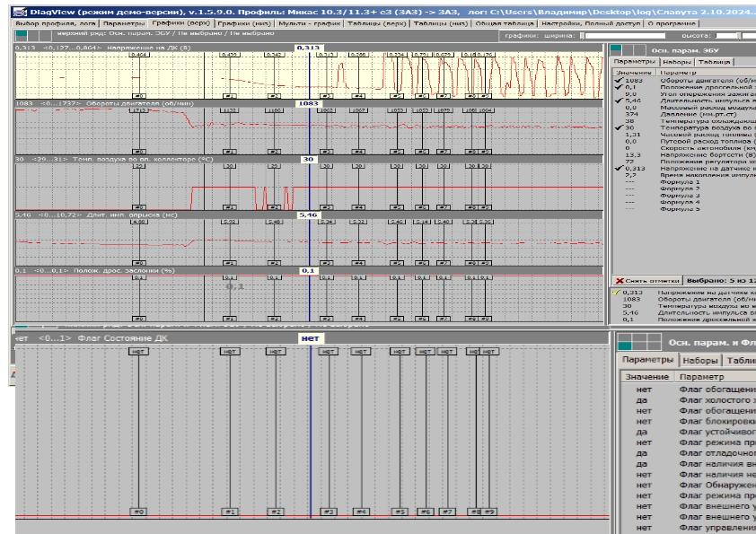The width and height of the screenshot is (756, 534).
Task: Click marker #3 in the 'Флаг Состояние ДК' graph
Action: (x=329, y=512)
